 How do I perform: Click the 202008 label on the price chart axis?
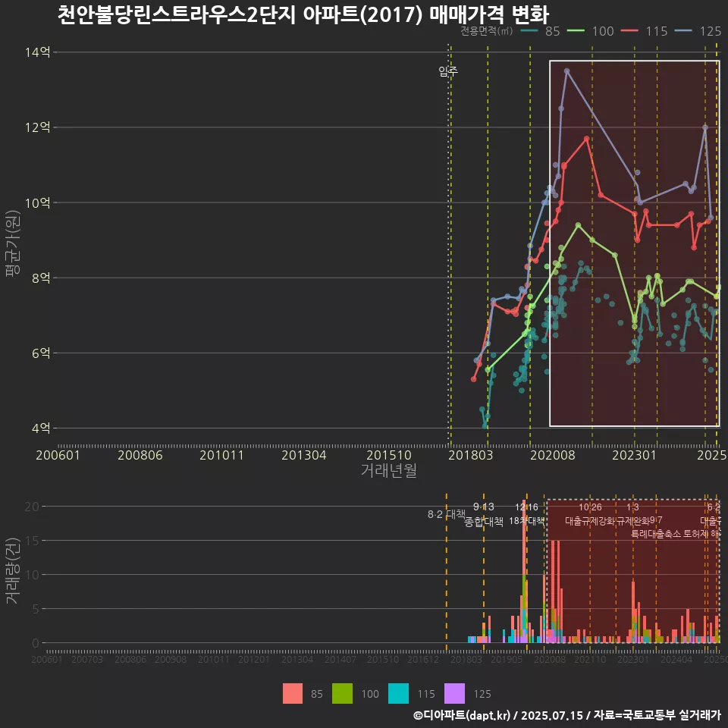553,455
